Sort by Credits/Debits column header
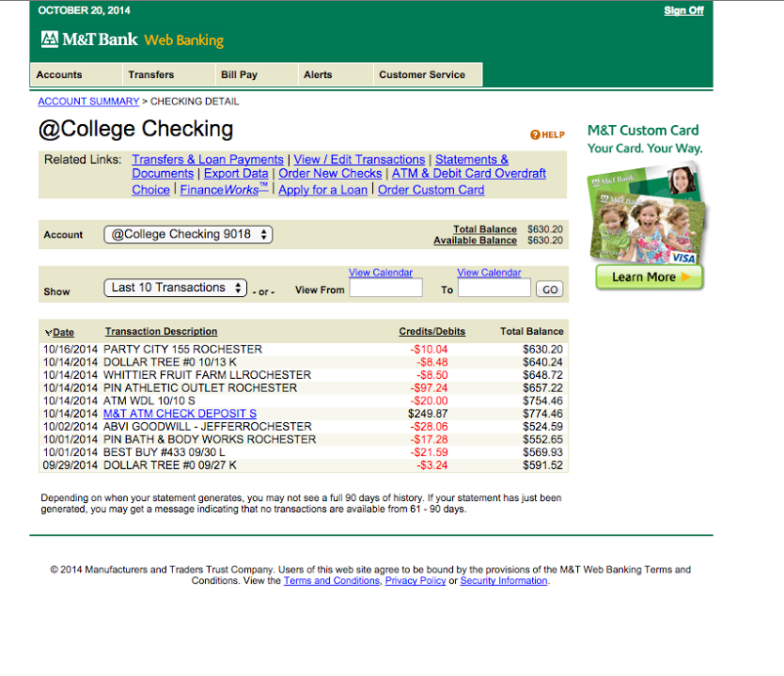 [432, 332]
